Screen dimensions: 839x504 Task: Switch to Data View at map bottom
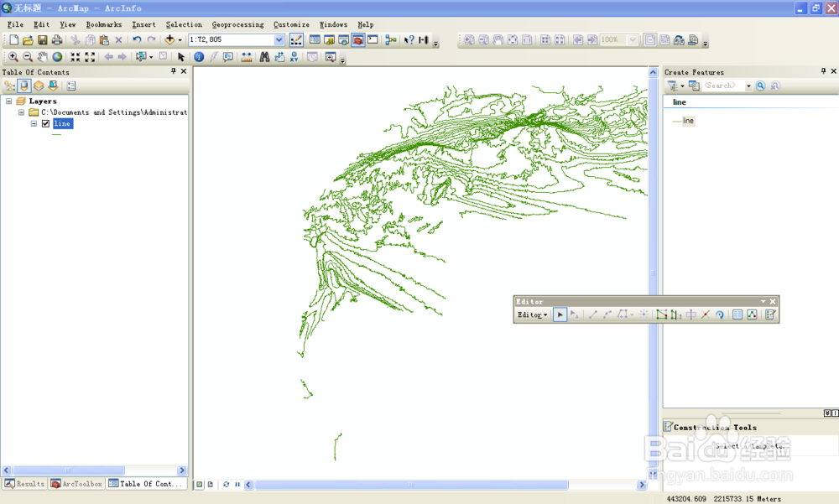200,484
